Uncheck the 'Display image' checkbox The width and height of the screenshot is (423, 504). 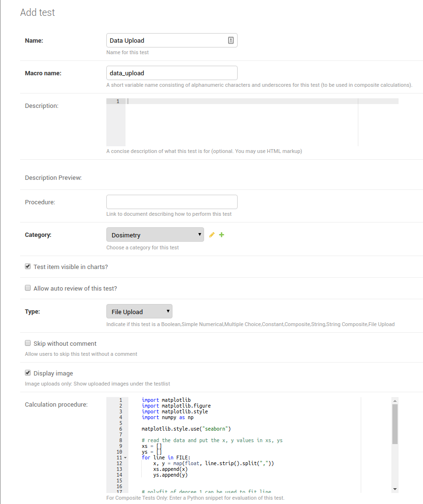coord(28,373)
